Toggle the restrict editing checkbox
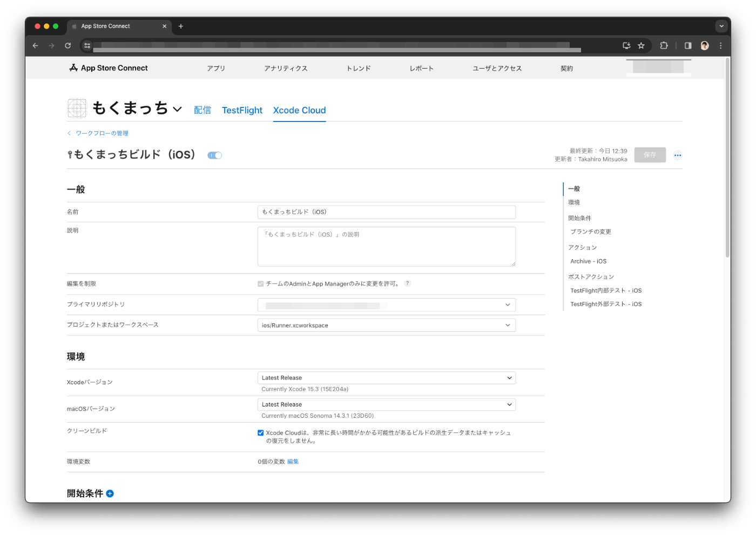This screenshot has width=756, height=536. point(261,284)
